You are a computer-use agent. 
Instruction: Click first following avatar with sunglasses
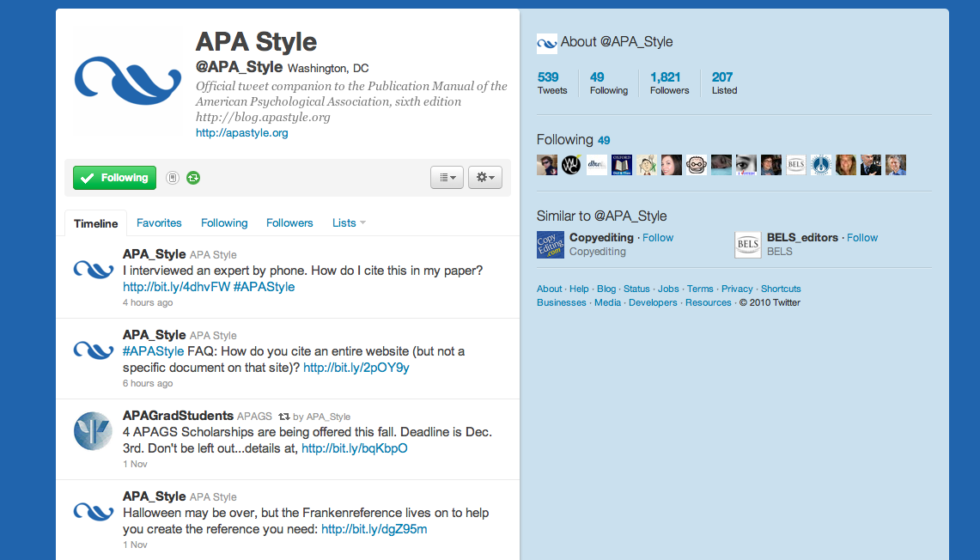point(547,165)
